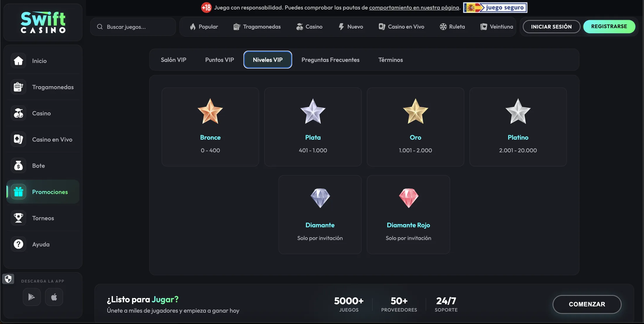The width and height of the screenshot is (644, 324).
Task: Select the Bronce level card
Action: (210, 127)
